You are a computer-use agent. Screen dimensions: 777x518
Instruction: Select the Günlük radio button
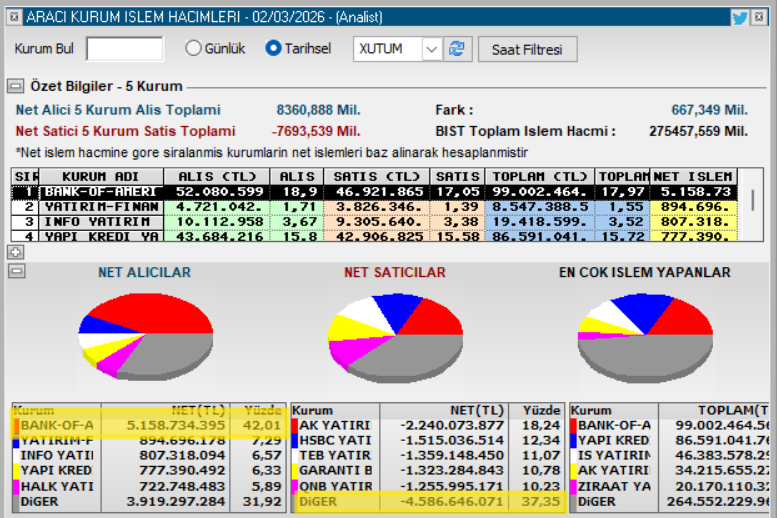point(193,48)
